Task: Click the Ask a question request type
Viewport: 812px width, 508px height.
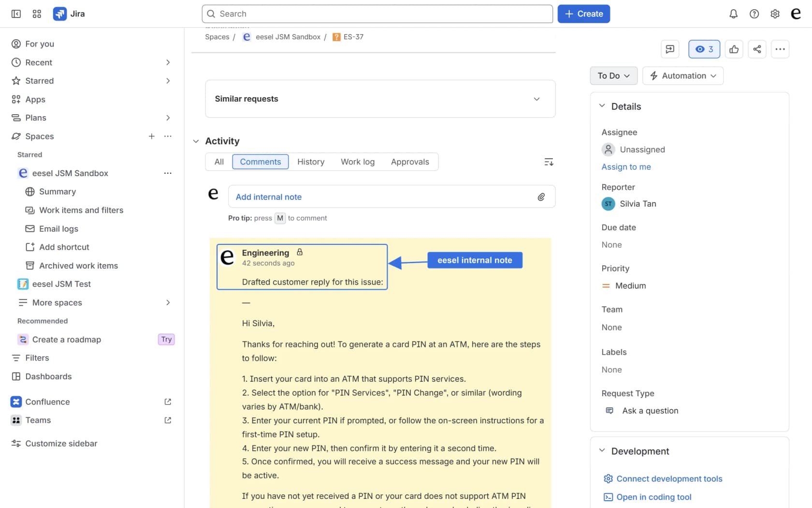Action: click(642, 411)
